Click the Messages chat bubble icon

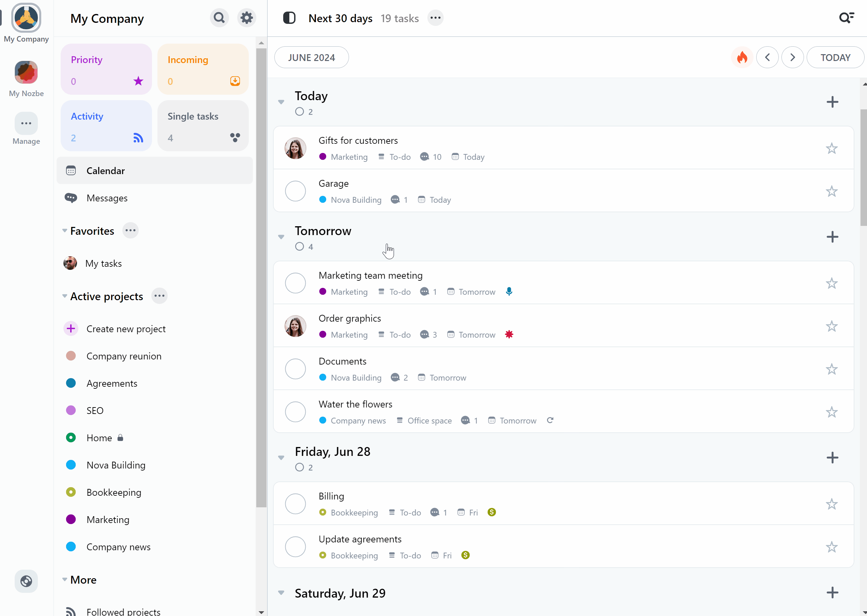tap(71, 198)
